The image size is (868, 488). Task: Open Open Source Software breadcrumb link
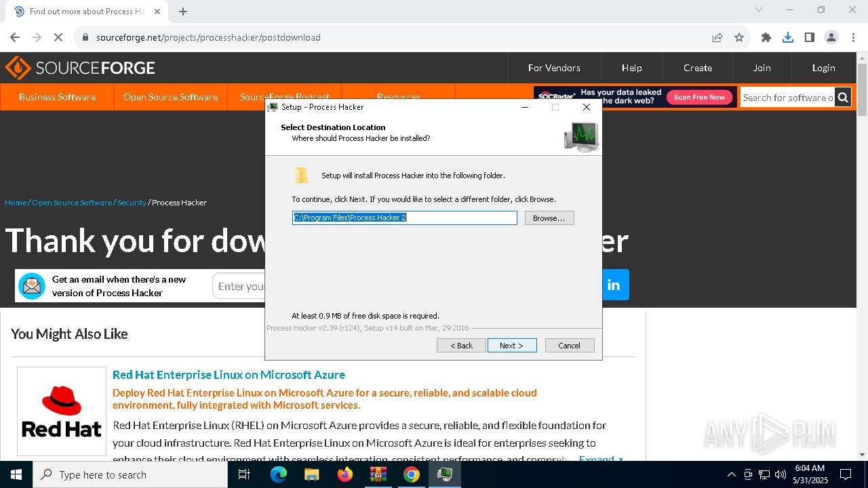[72, 203]
